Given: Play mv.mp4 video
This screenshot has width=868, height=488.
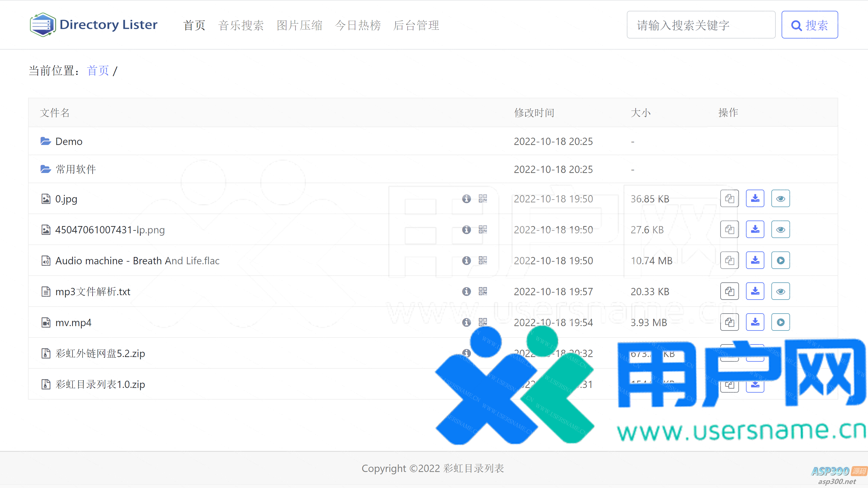Looking at the screenshot, I should 781,322.
